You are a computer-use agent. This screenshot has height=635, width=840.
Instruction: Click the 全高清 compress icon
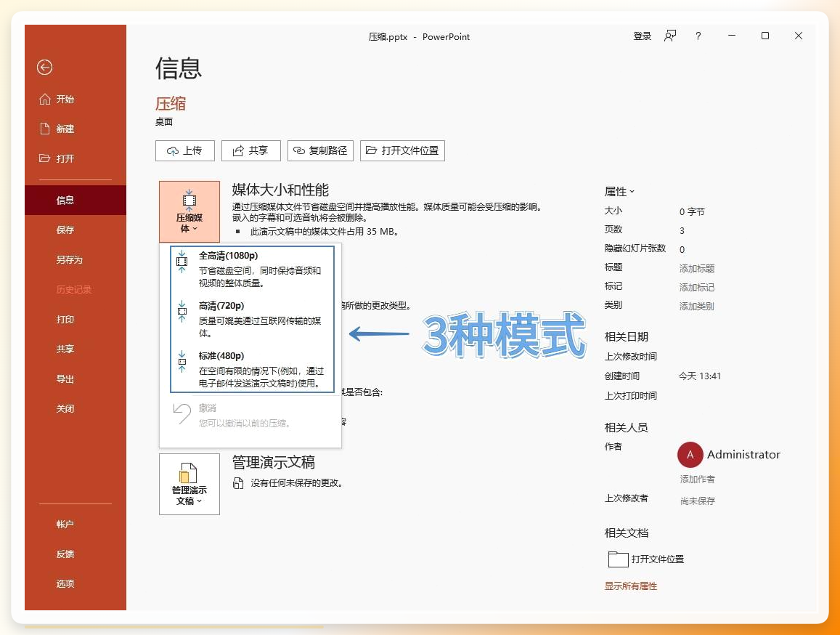(182, 262)
